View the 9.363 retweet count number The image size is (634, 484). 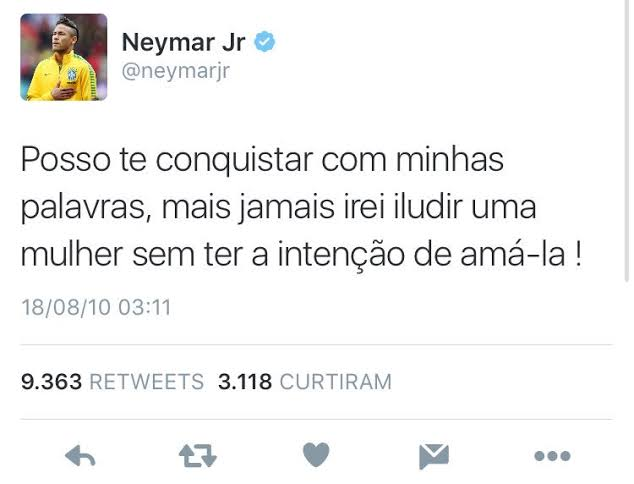[51, 382]
